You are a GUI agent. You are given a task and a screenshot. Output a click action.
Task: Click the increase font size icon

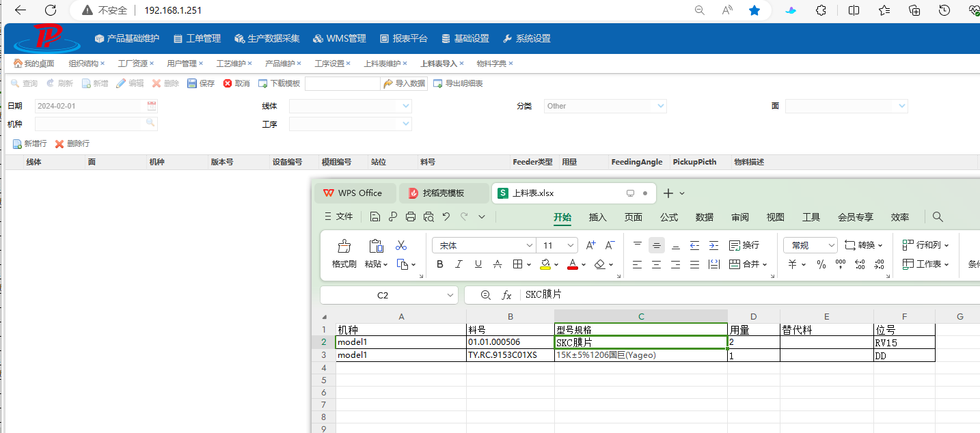click(591, 245)
